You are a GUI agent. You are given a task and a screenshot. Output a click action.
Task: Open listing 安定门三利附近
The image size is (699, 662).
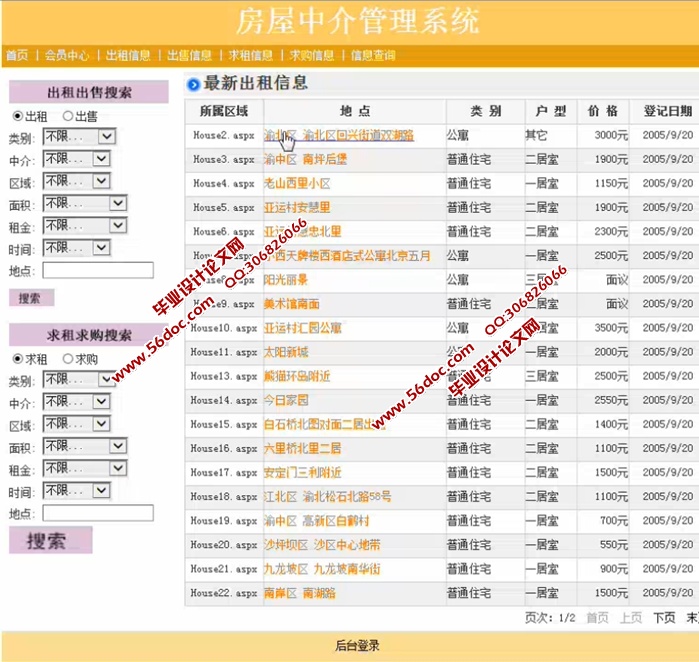[303, 472]
